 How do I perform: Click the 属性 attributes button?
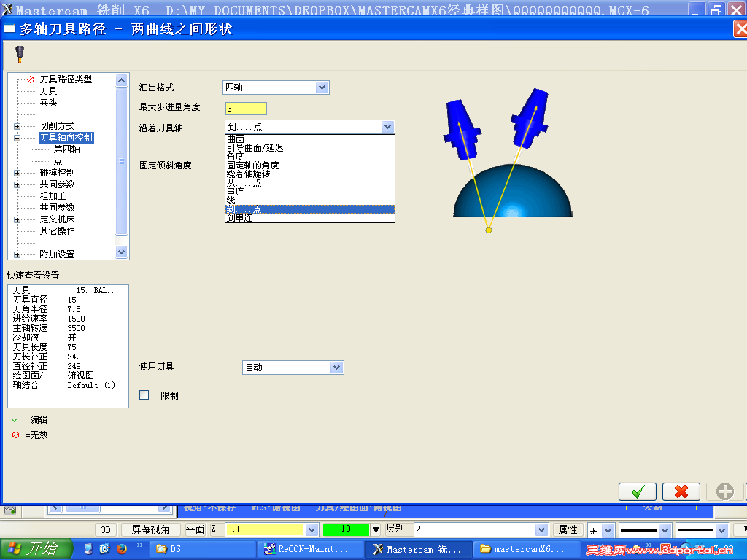pyautogui.click(x=568, y=529)
